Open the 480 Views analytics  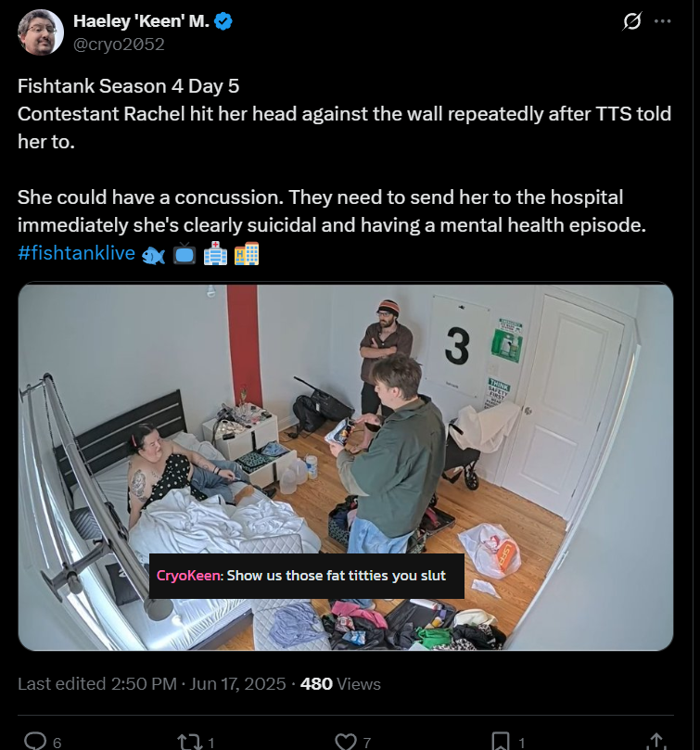pyautogui.click(x=340, y=684)
